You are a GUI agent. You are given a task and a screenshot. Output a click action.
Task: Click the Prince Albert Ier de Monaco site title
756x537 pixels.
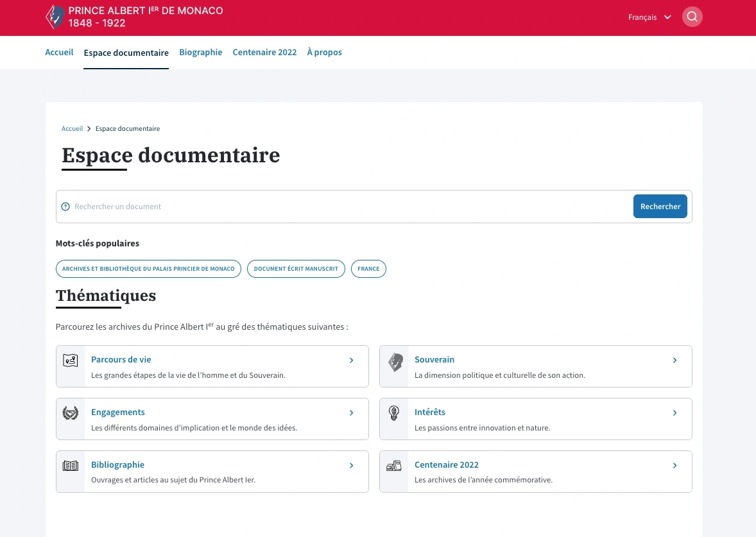click(x=146, y=17)
